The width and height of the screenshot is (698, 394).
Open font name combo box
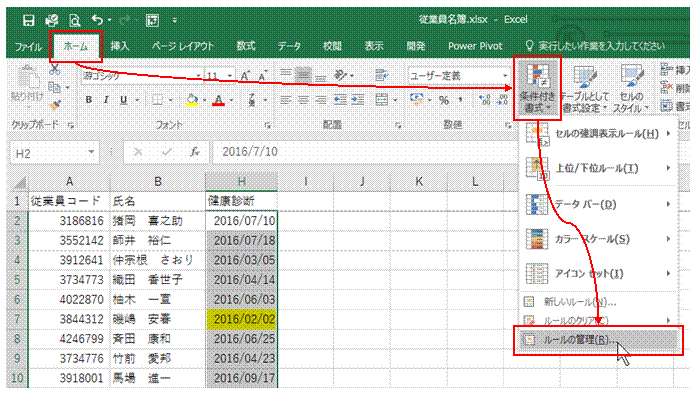[x=142, y=76]
